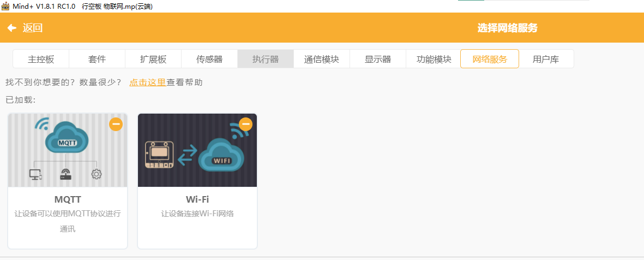Go to the 显示器 tab
Screen dimensions: 644x260
pos(378,59)
